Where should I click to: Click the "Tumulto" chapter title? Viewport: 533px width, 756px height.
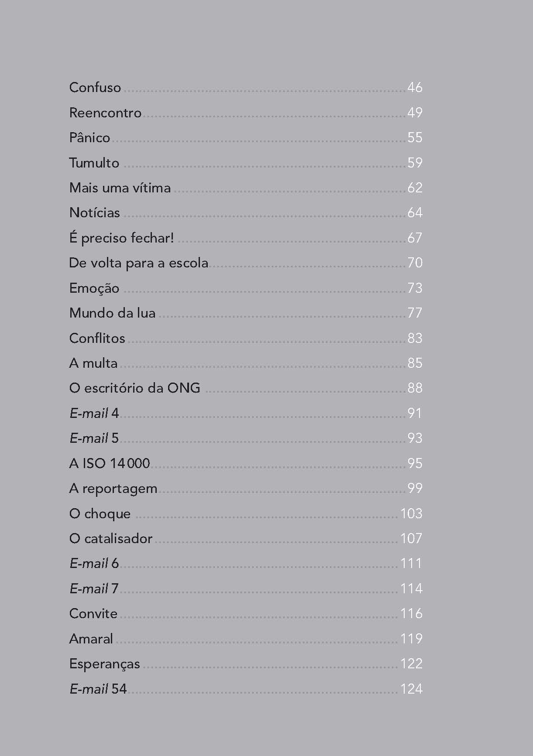pyautogui.click(x=94, y=163)
